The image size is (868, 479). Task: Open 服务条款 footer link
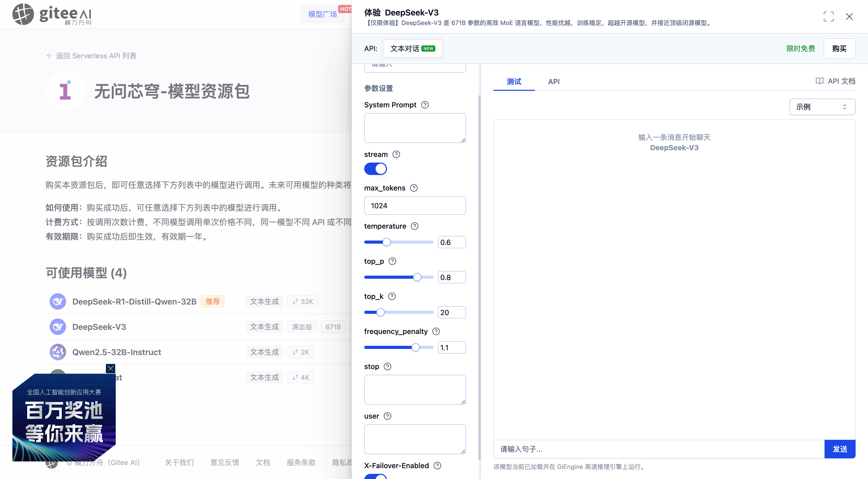(301, 462)
